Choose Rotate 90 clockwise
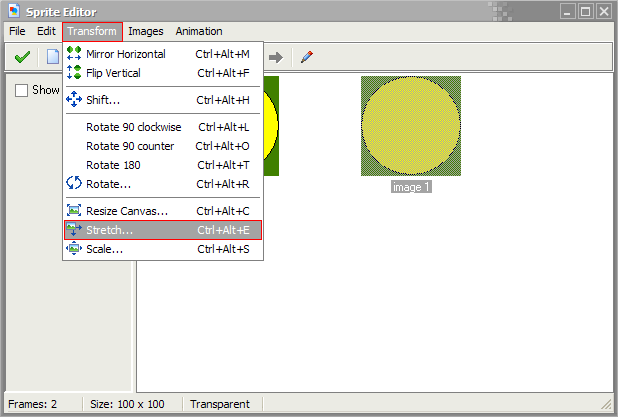This screenshot has width=618, height=417. tap(133, 127)
